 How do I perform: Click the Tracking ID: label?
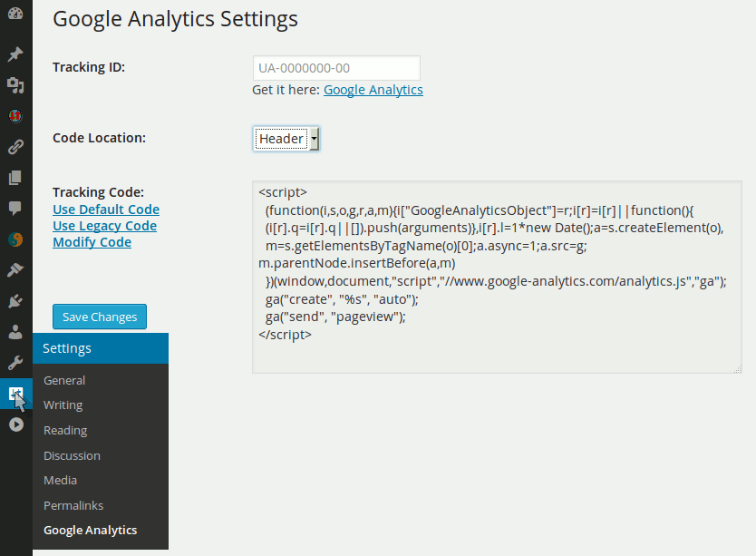[x=89, y=67]
